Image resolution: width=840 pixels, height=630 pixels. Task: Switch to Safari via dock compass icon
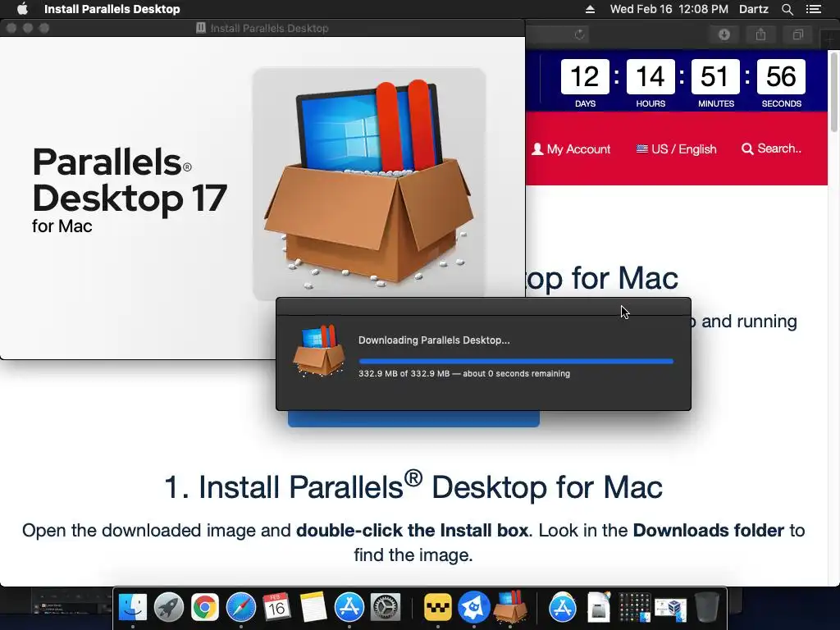click(x=241, y=608)
